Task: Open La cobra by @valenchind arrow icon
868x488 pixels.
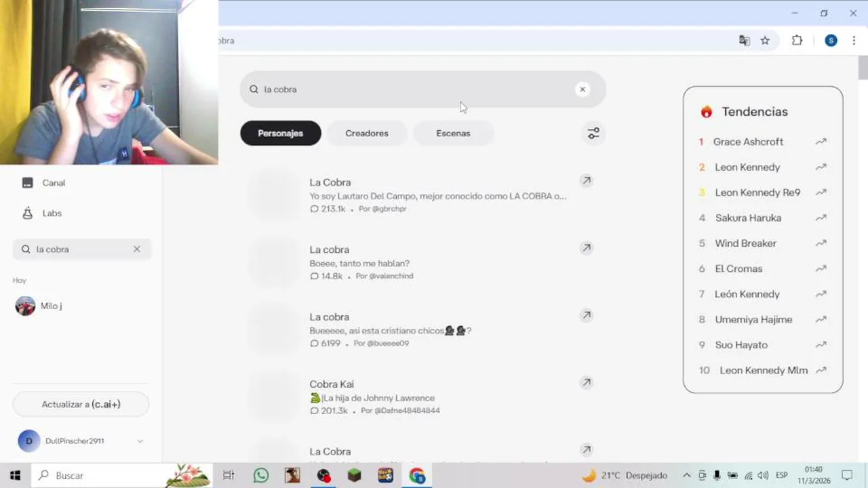Action: (586, 248)
